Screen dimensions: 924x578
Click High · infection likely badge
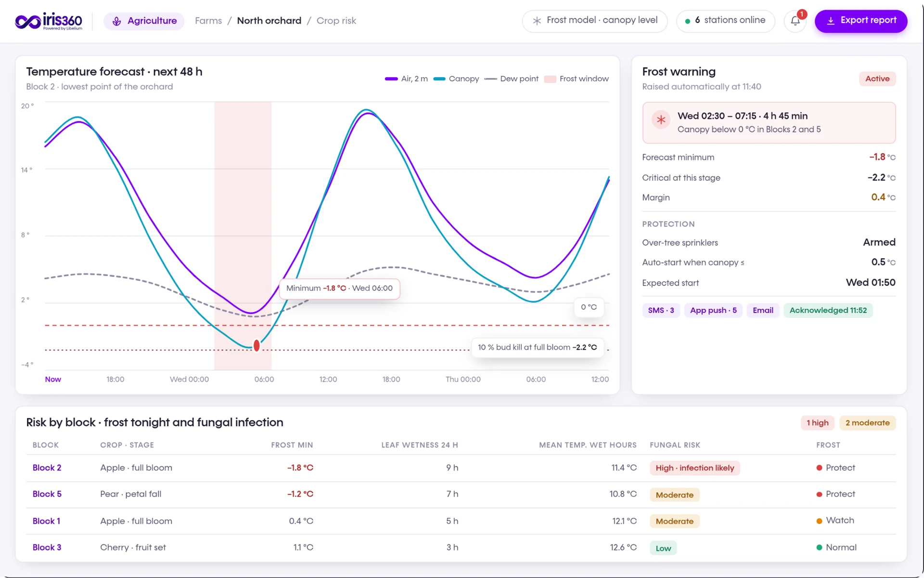[x=694, y=468]
